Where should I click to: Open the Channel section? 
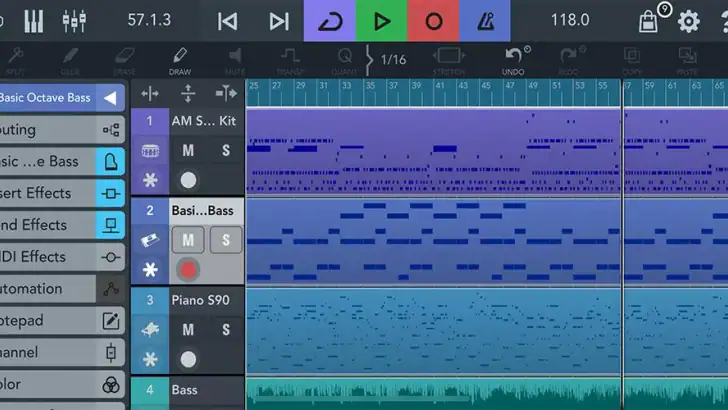coord(62,352)
